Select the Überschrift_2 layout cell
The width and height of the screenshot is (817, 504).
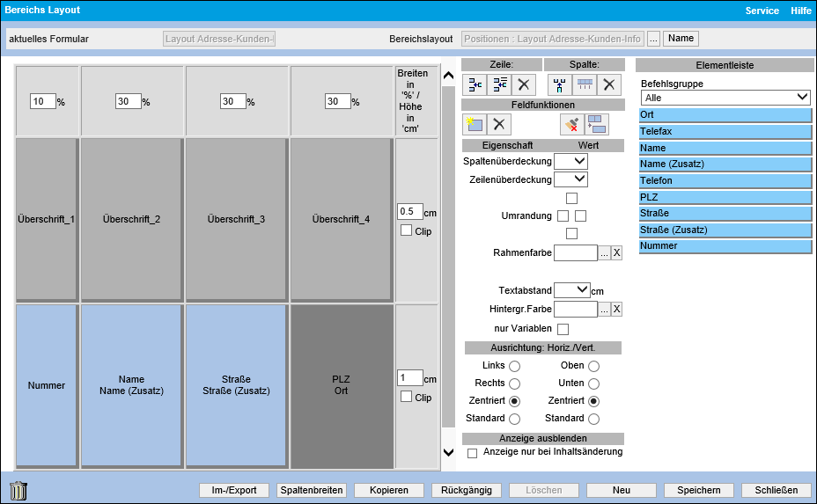(132, 219)
